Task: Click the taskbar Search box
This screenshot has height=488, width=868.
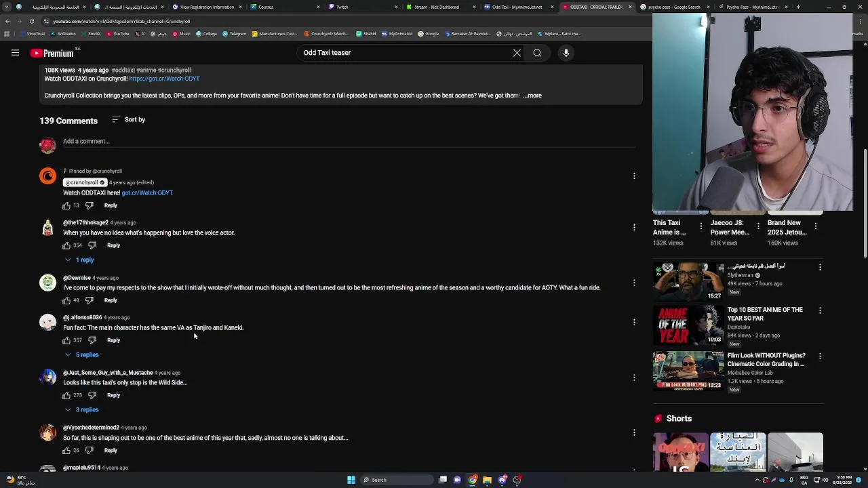Action: click(x=397, y=480)
